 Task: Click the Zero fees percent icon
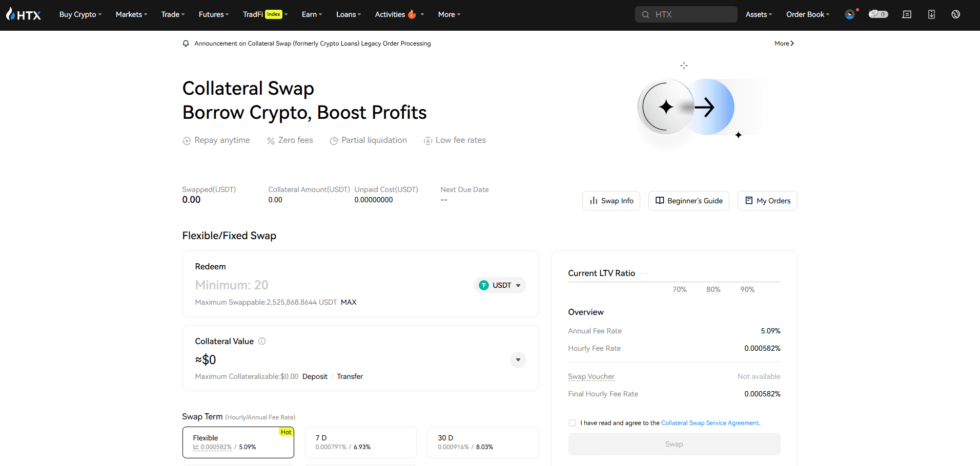click(x=271, y=141)
